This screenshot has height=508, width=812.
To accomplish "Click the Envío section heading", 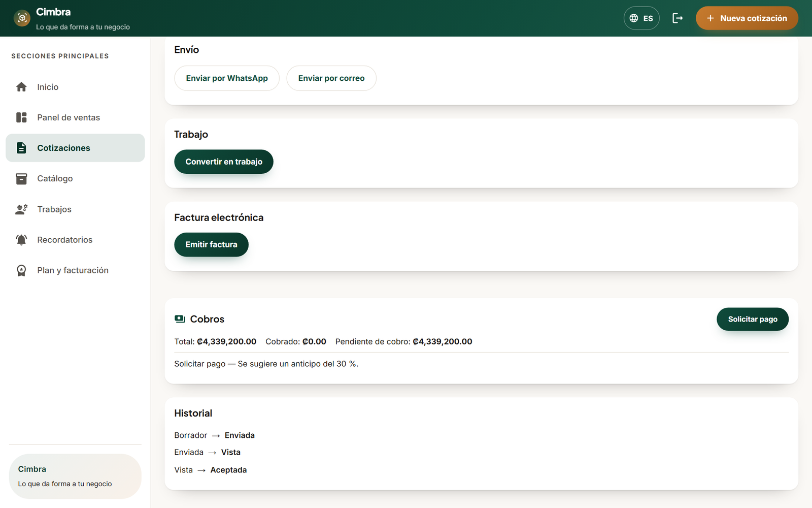I will (186, 50).
